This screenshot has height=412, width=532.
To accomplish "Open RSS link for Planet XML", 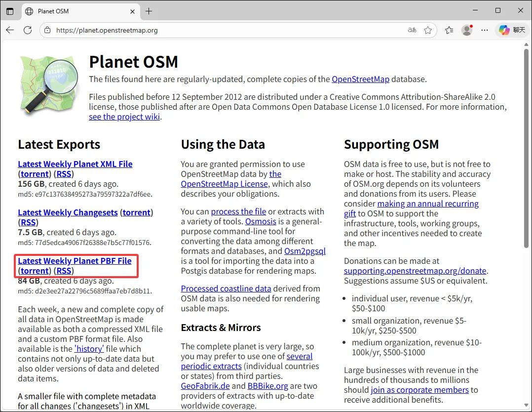I will pyautogui.click(x=64, y=174).
